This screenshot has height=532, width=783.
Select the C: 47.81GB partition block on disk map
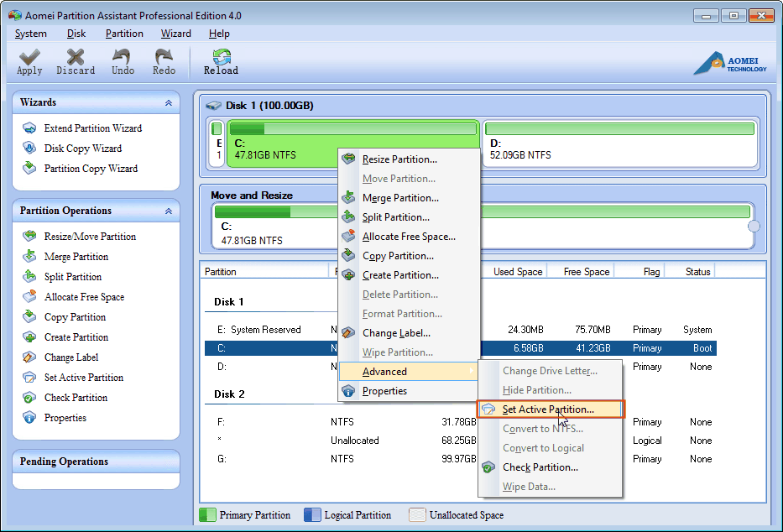pyautogui.click(x=353, y=143)
